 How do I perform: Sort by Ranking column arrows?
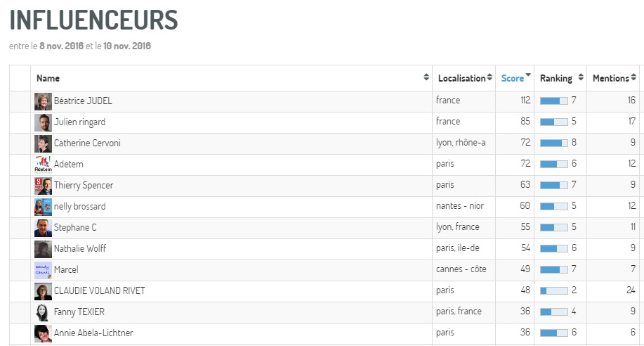(580, 77)
